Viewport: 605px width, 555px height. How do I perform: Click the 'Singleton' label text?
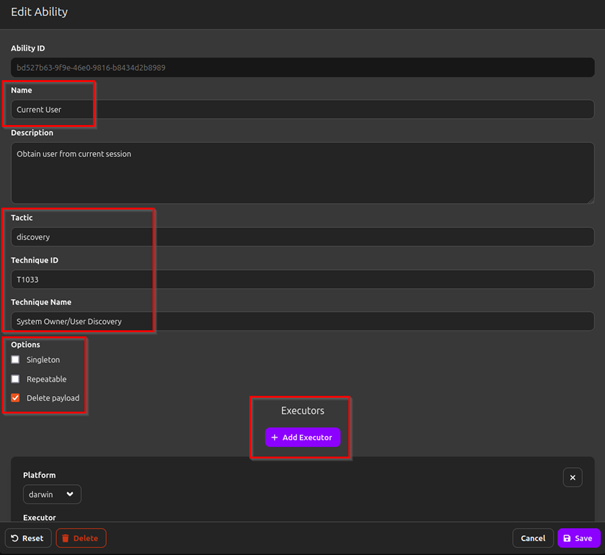point(43,360)
